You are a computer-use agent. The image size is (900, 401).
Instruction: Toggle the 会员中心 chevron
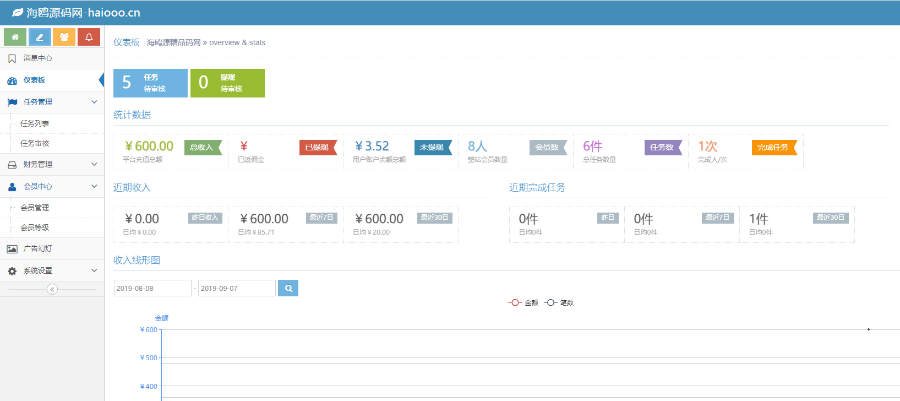click(94, 186)
